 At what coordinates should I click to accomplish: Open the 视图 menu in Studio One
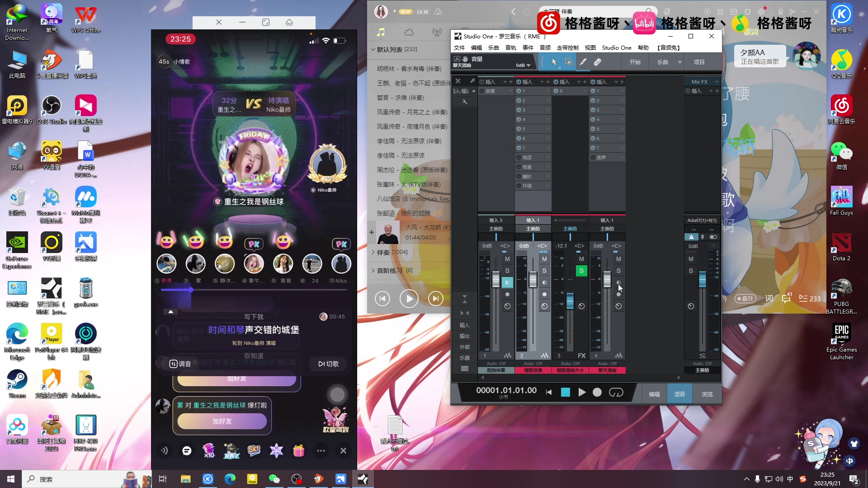tap(590, 47)
